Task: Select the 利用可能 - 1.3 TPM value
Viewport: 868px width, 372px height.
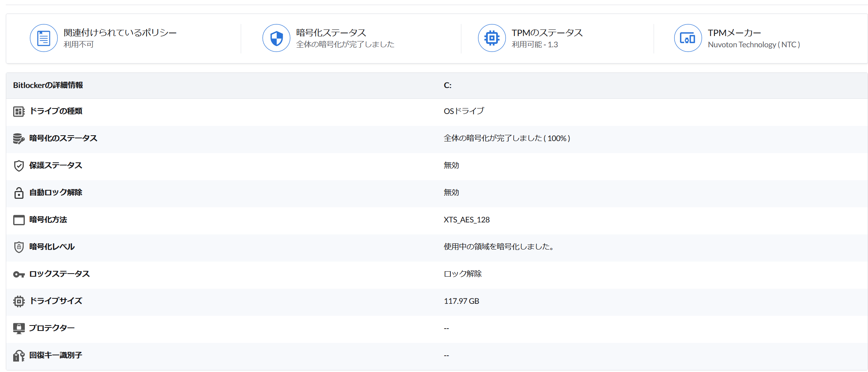Action: (x=535, y=45)
